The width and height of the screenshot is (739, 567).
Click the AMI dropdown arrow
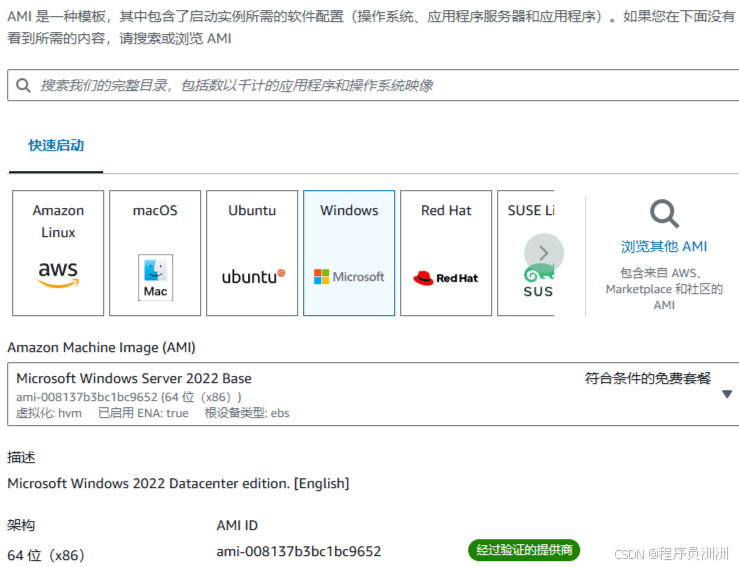click(727, 394)
